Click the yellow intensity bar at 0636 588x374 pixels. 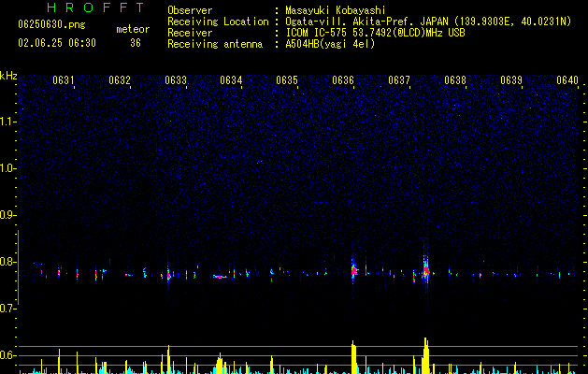click(x=353, y=357)
